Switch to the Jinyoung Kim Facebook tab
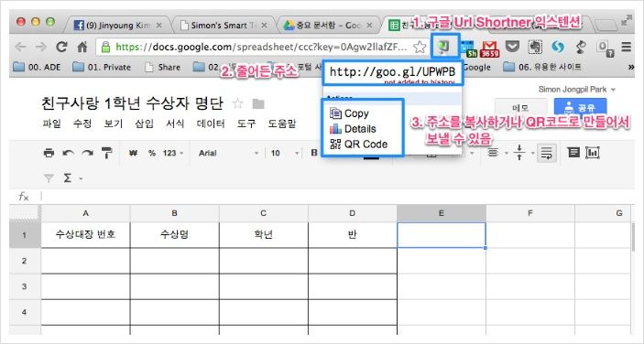The width and height of the screenshot is (644, 344). pyautogui.click(x=117, y=26)
